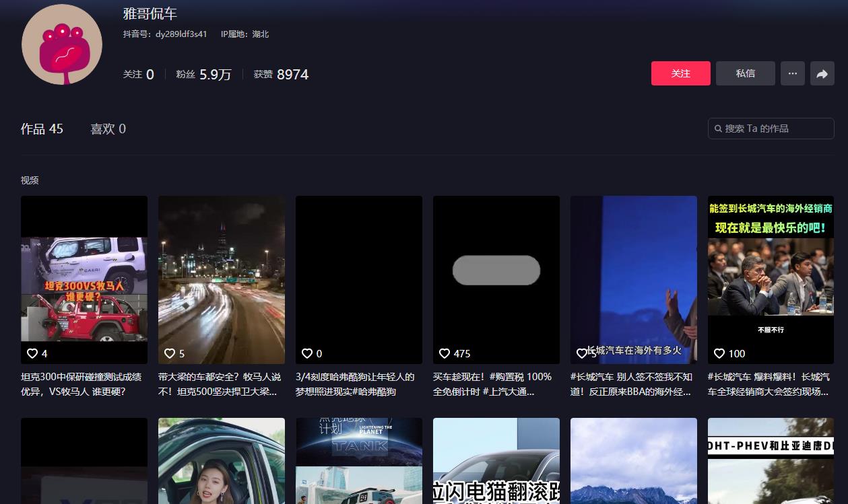This screenshot has height=504, width=848.
Task: Open the video thumbnail of woman in car
Action: point(222,461)
